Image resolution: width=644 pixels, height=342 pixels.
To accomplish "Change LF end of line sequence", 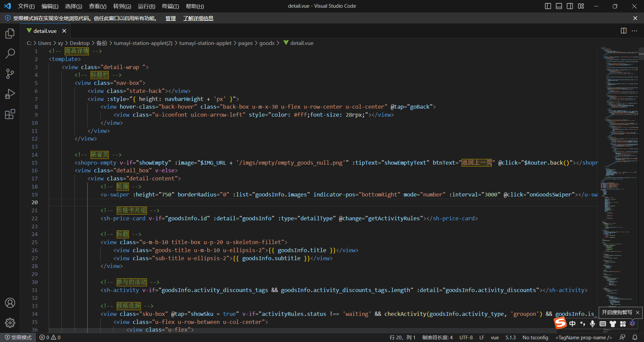I will [x=482, y=337].
